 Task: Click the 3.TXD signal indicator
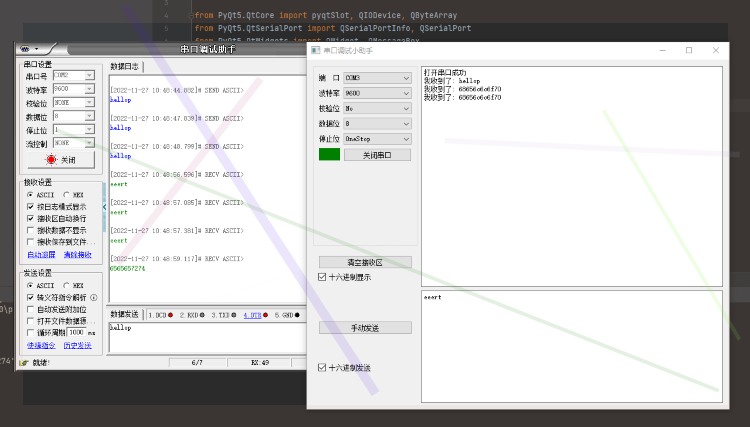[x=233, y=315]
